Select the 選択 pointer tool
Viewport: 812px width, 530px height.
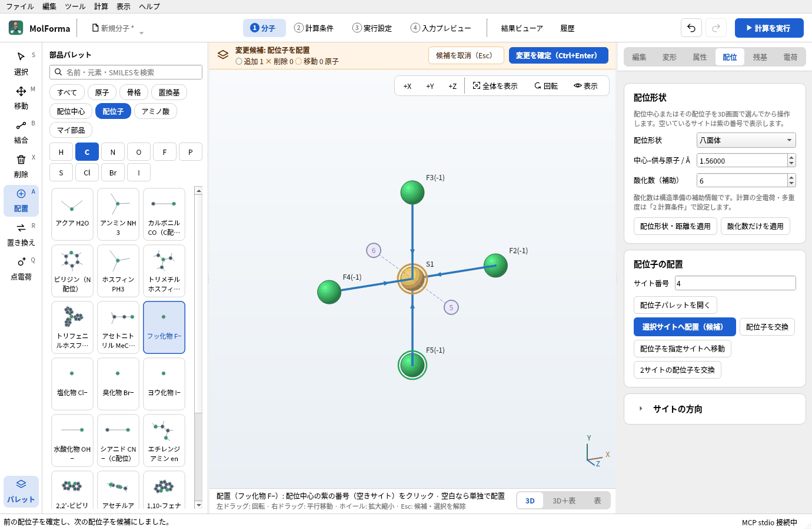point(21,64)
